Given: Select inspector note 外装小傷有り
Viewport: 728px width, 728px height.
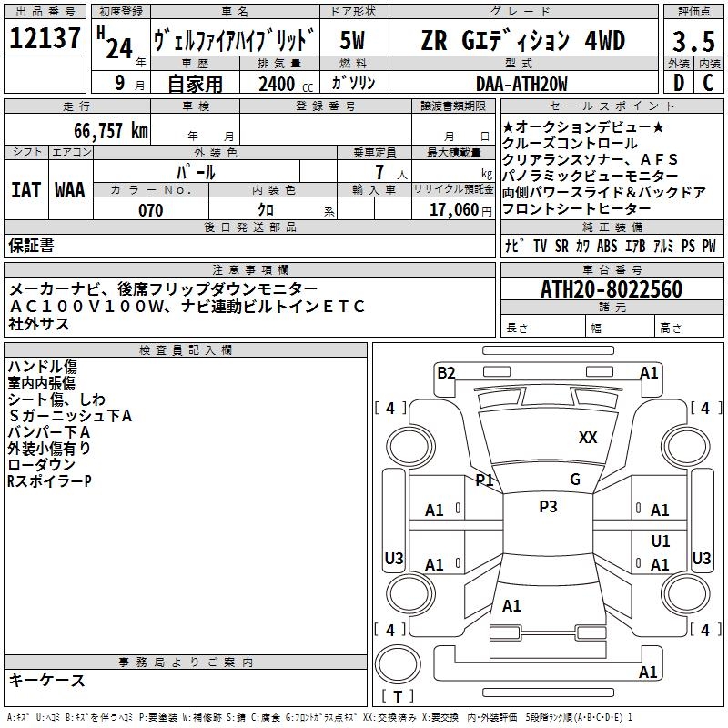Looking at the screenshot, I should tap(49, 448).
